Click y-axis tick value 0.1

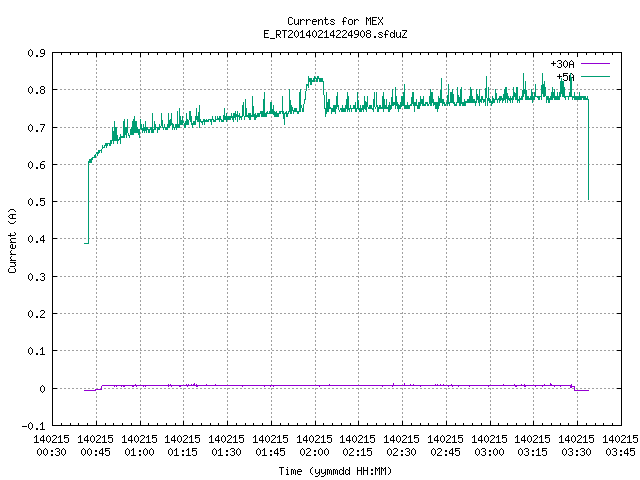pyautogui.click(x=36, y=351)
